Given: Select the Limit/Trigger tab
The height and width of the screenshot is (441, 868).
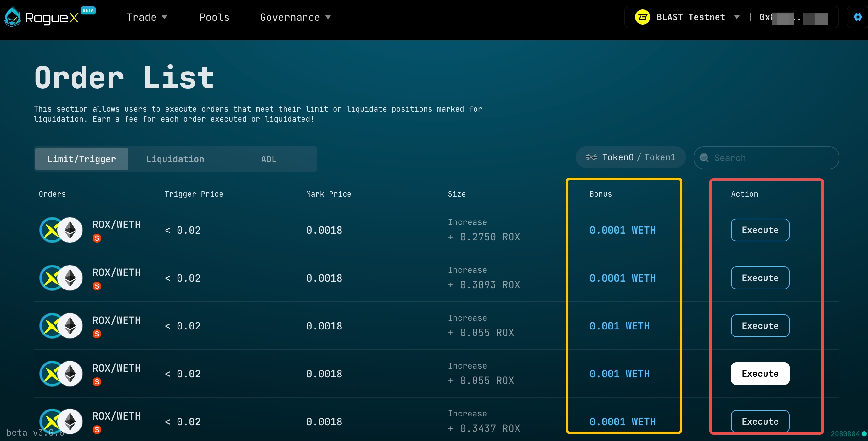Looking at the screenshot, I should pyautogui.click(x=82, y=159).
